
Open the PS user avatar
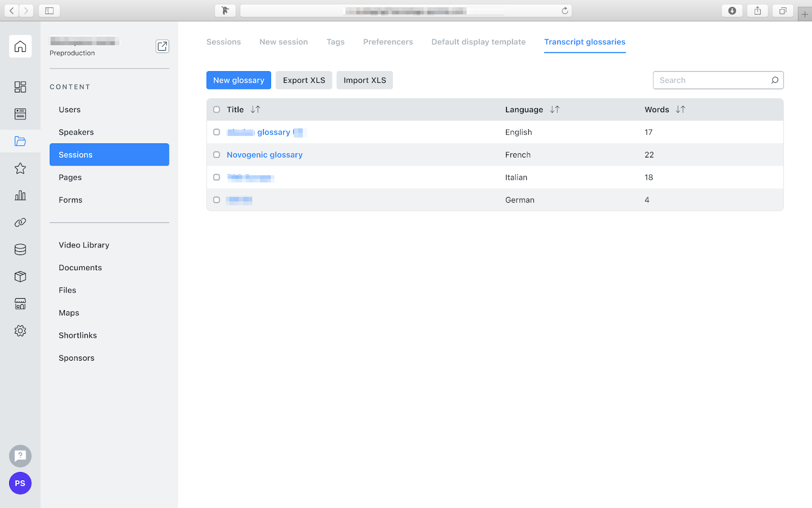(20, 483)
